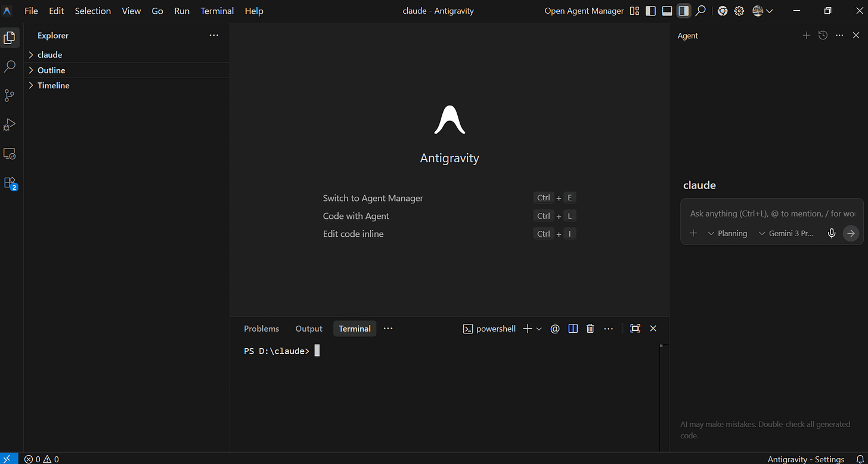This screenshot has height=464, width=868.
Task: Open the Terminal menu
Action: coord(217,11)
